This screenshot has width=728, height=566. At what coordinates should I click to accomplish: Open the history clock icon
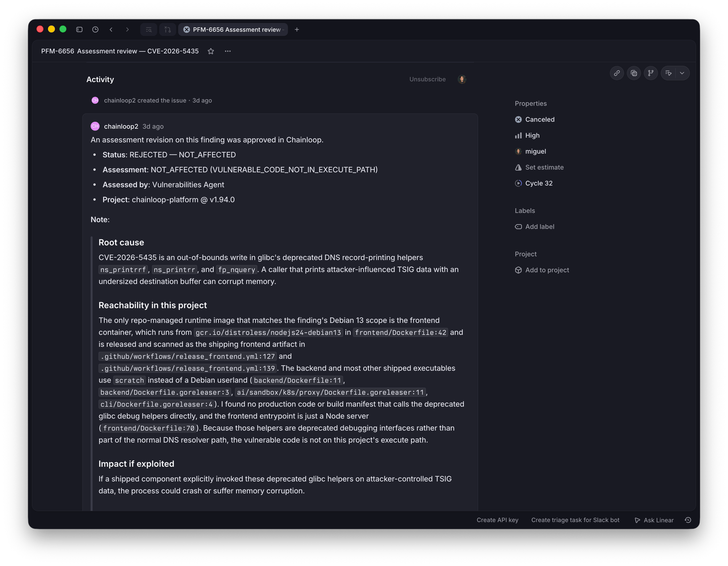[x=95, y=29]
